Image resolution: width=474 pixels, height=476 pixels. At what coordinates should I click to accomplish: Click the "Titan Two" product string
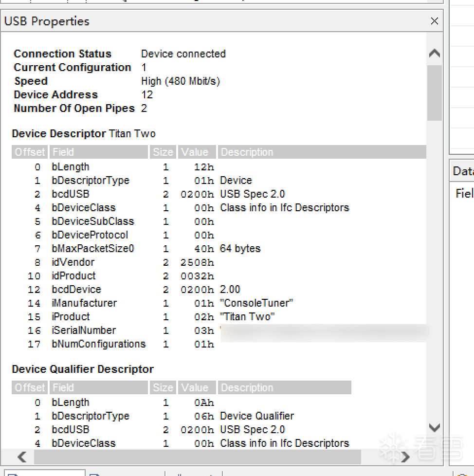pyautogui.click(x=247, y=317)
